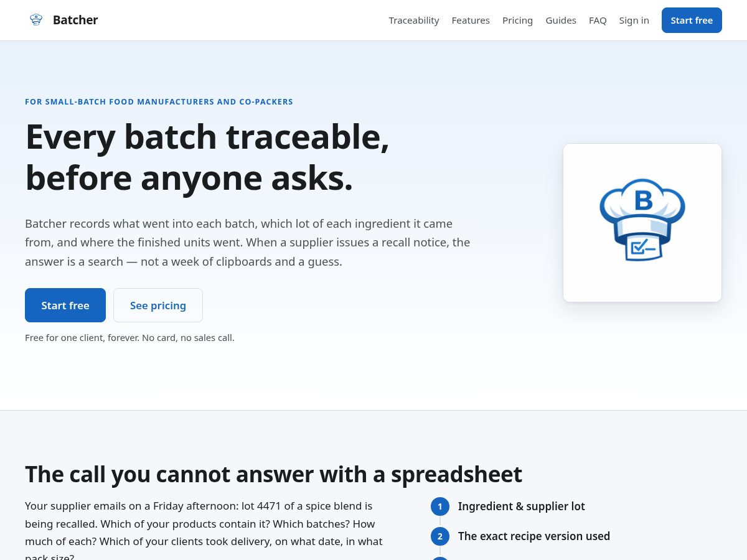The height and width of the screenshot is (560, 747).
Task: Click the Batcher brand name in header
Action: [x=75, y=20]
